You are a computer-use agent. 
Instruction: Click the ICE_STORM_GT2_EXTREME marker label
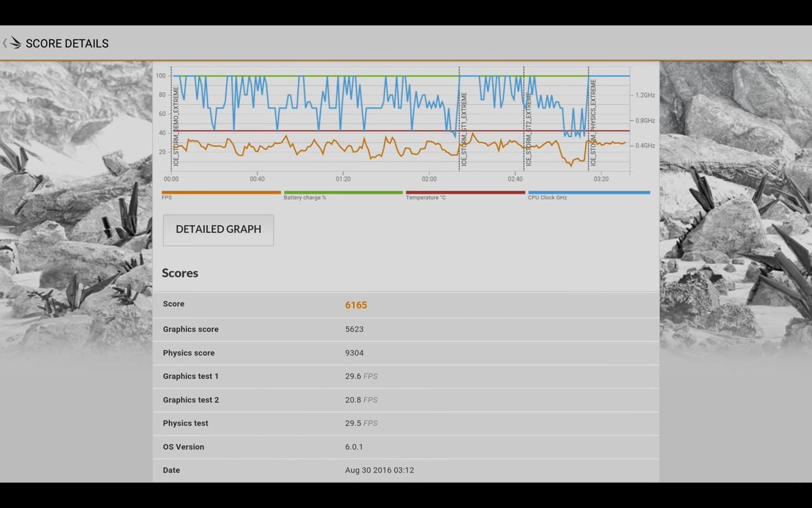coord(529,129)
